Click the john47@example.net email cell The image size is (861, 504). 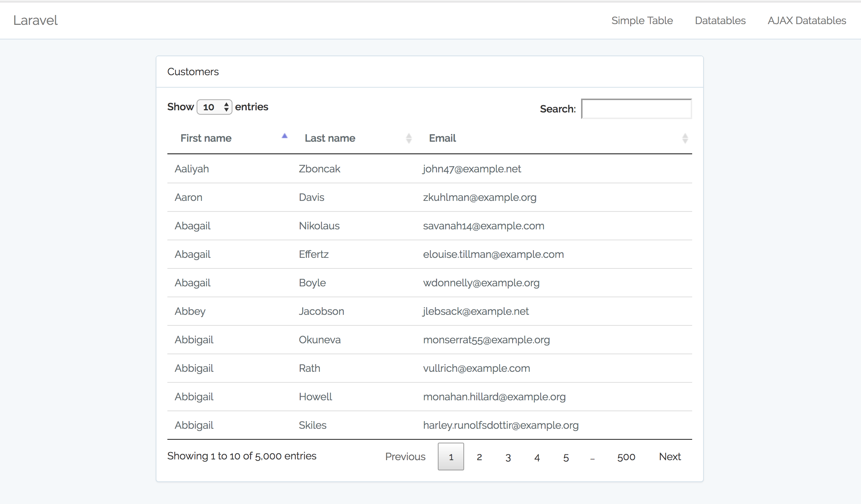click(x=472, y=169)
